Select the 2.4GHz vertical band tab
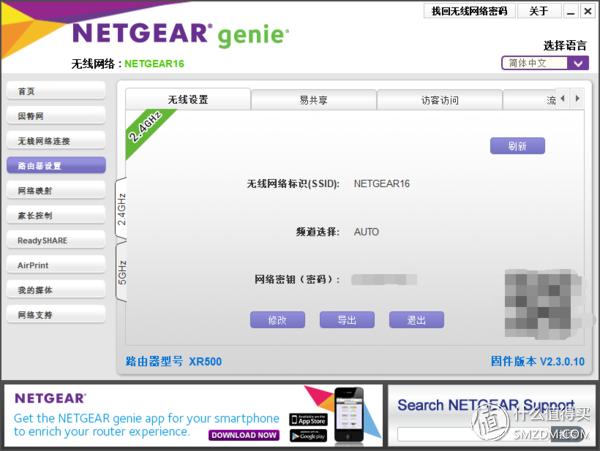This screenshot has height=451, width=600. 121,209
